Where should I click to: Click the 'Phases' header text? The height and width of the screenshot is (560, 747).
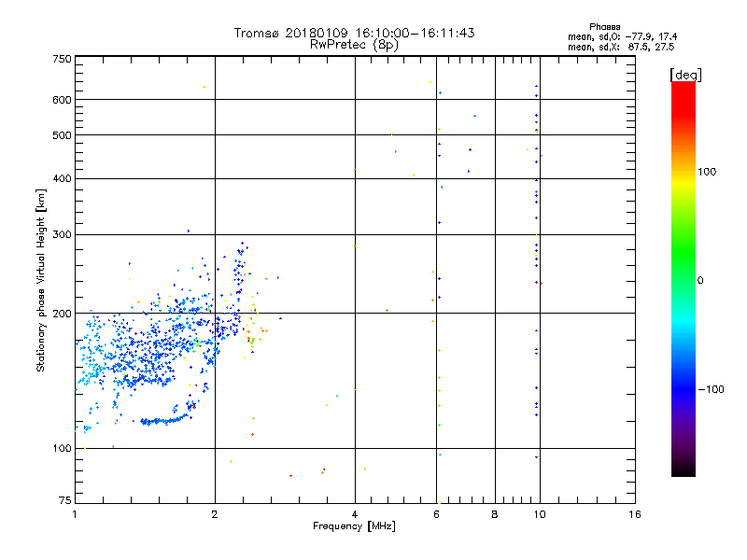click(x=604, y=27)
